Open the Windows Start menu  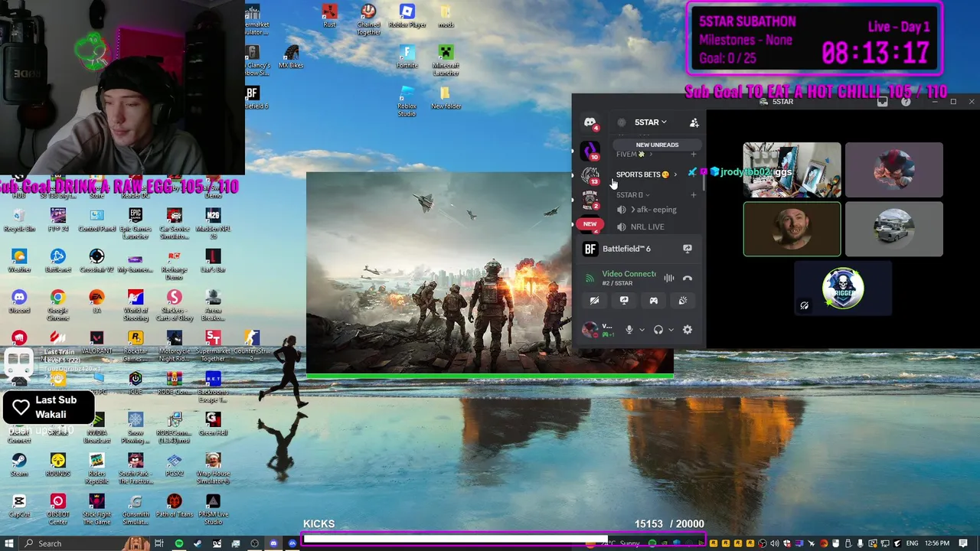11,543
